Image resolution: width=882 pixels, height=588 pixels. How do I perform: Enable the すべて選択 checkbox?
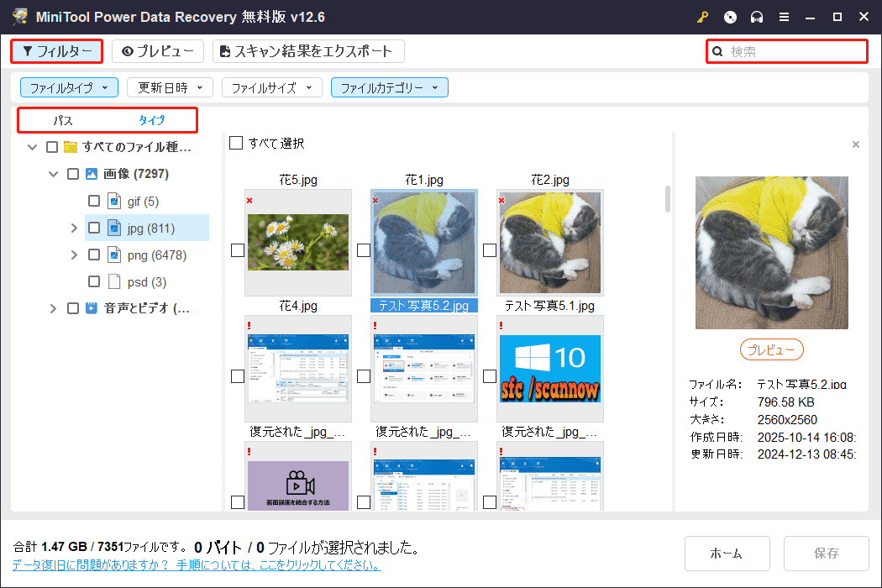(x=236, y=143)
